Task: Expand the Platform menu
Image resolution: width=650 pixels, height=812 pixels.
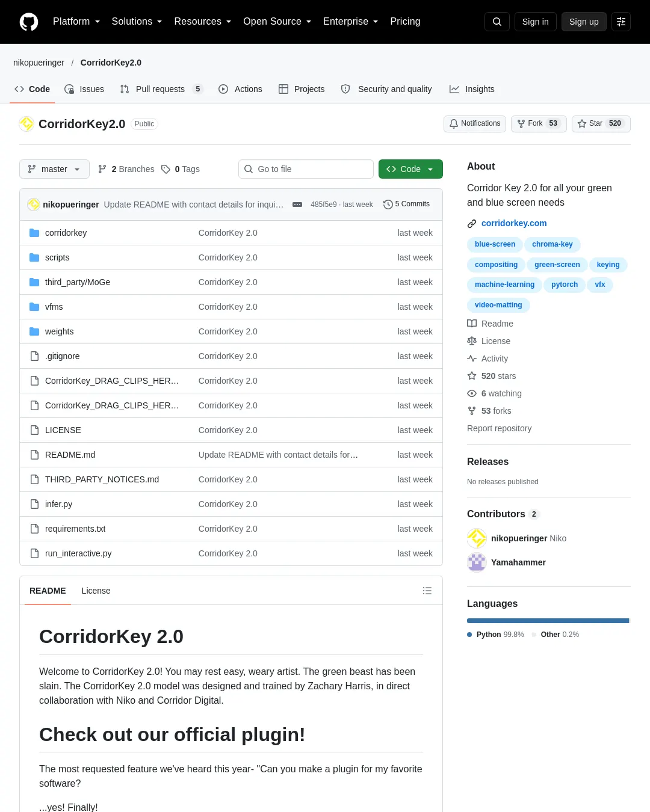Action: coord(76,22)
